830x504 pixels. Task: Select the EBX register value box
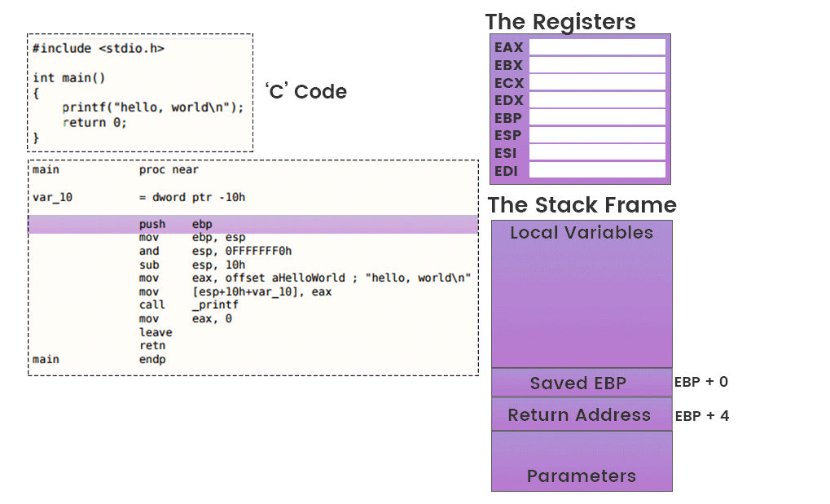(x=596, y=65)
